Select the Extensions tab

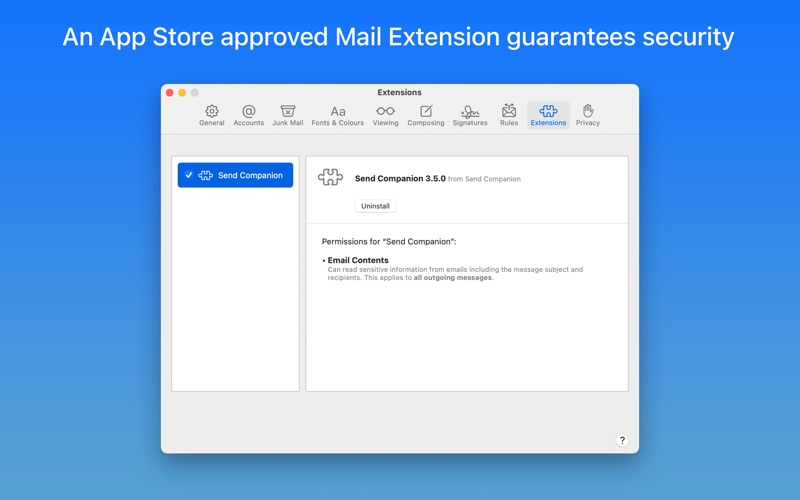(548, 115)
